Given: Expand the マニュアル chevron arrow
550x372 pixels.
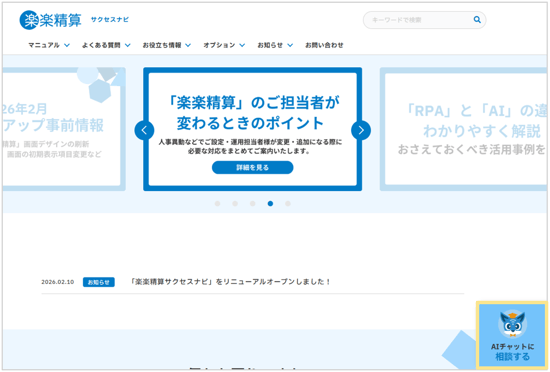Looking at the screenshot, I should [67, 45].
